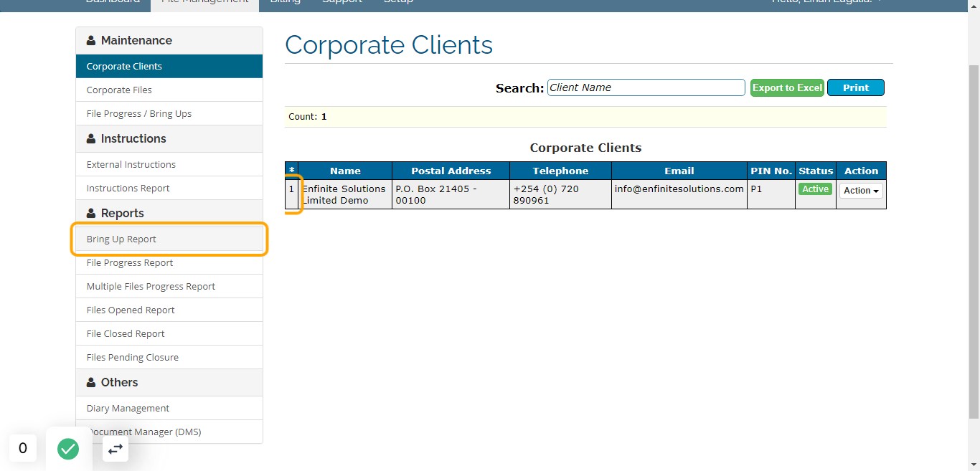The height and width of the screenshot is (471, 980).
Task: Click the Reports section header
Action: [x=169, y=214]
